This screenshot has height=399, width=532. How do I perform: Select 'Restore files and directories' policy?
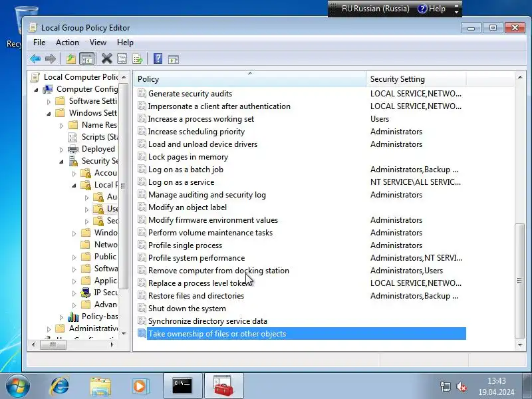point(196,295)
